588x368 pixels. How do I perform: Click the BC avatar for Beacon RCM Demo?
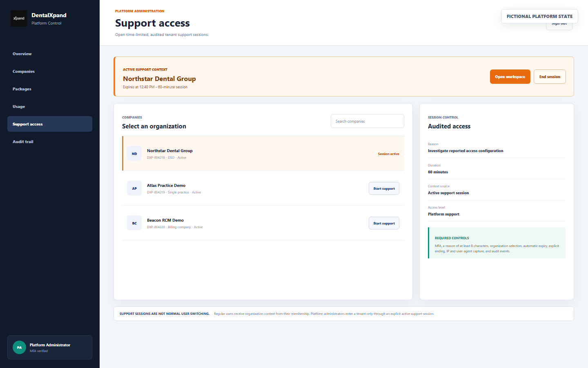pos(134,223)
